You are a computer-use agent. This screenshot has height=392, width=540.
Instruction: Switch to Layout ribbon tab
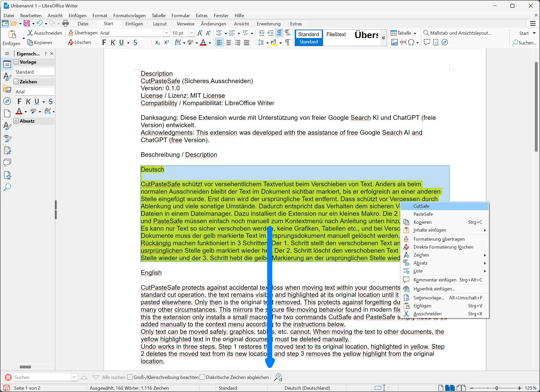coord(160,24)
